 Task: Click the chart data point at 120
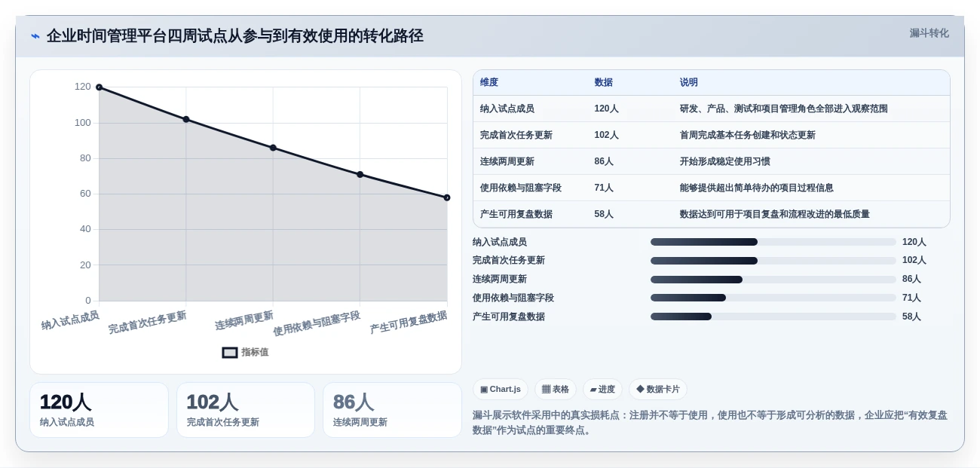tap(99, 87)
